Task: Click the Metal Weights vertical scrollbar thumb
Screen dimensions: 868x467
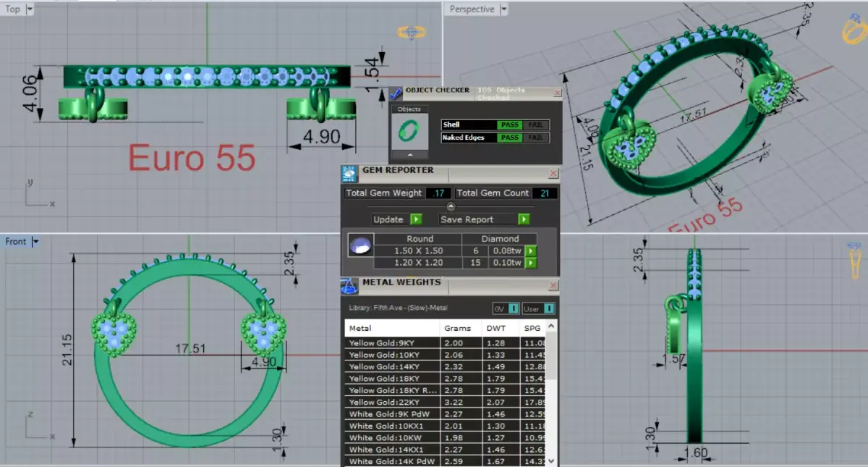Action: [x=551, y=356]
